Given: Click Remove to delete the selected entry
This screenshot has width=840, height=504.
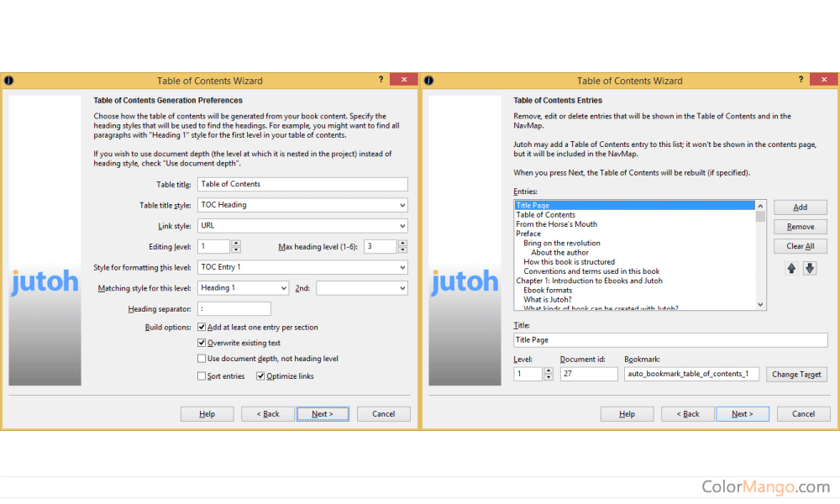Looking at the screenshot, I should pyautogui.click(x=801, y=227).
